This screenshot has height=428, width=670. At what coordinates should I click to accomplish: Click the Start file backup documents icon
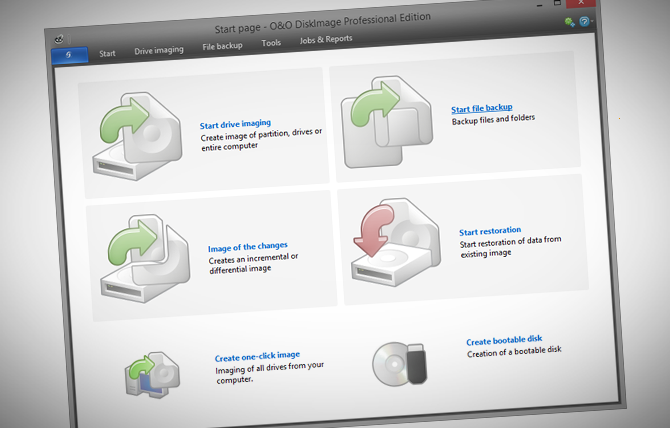tap(386, 122)
